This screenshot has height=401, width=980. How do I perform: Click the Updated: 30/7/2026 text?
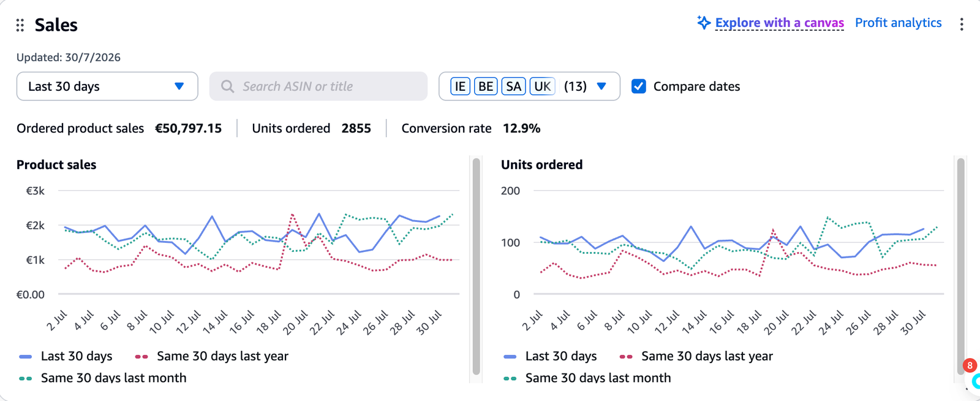coord(69,58)
